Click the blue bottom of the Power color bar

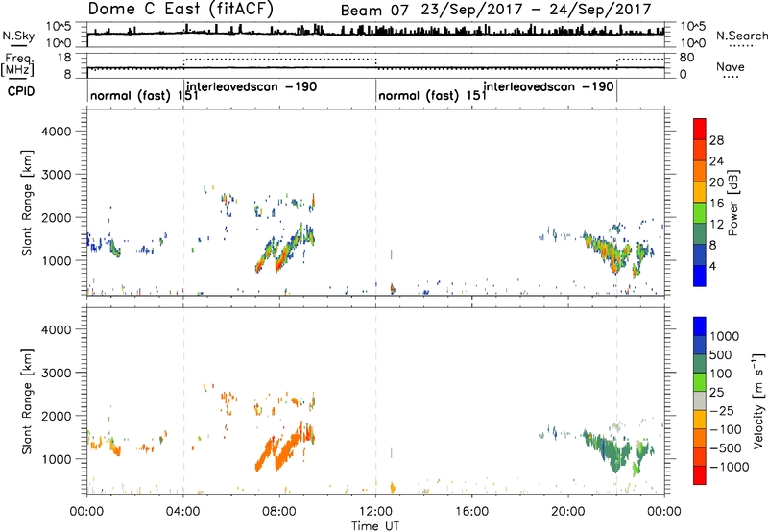point(700,276)
